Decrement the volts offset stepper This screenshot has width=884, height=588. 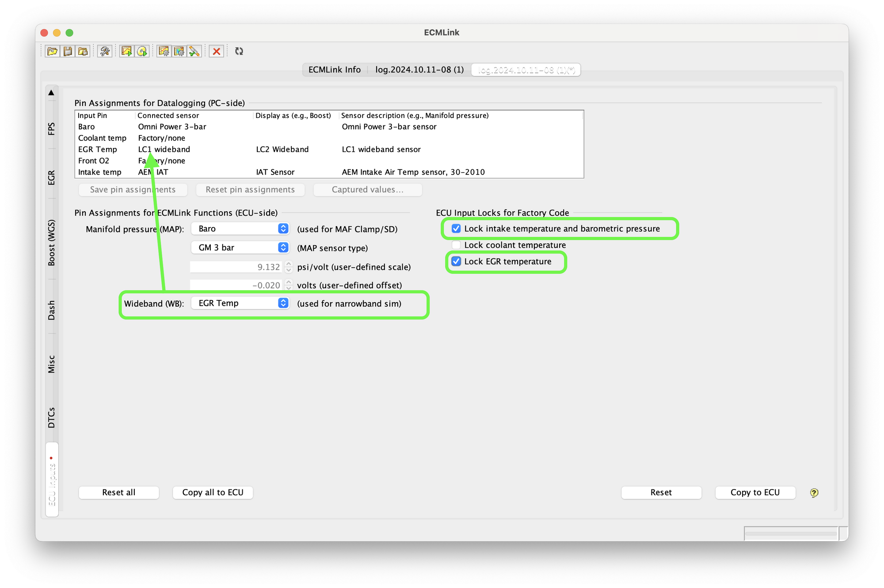click(289, 288)
